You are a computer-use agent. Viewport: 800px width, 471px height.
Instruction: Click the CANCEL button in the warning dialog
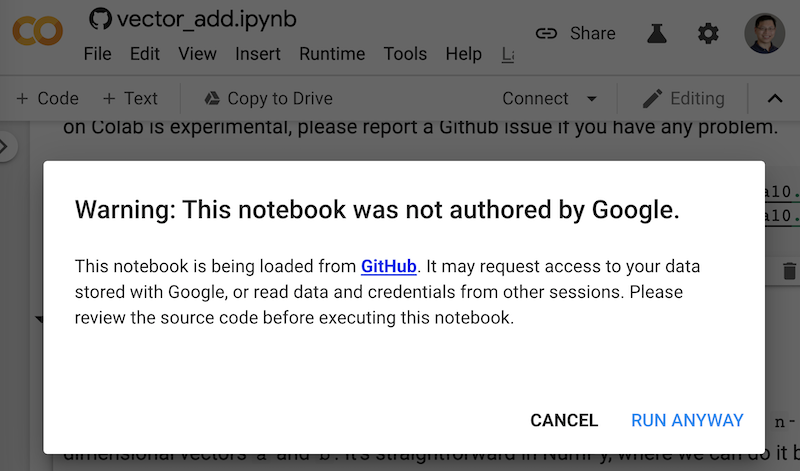(564, 420)
